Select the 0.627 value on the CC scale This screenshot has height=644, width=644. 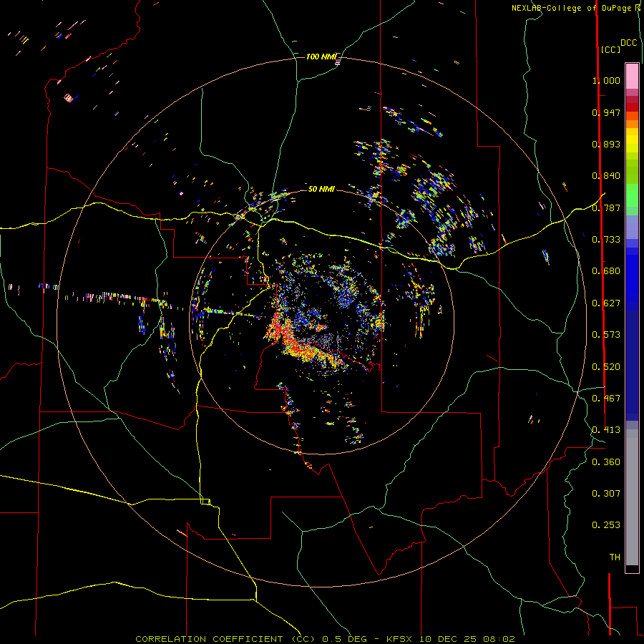[x=606, y=303]
